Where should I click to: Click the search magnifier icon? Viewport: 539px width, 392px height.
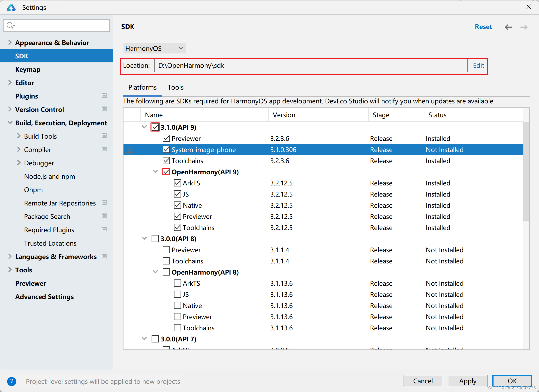tap(10, 25)
